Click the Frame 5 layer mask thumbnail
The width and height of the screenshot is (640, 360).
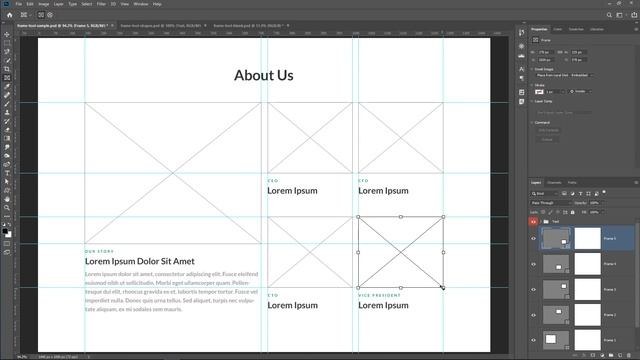[587, 238]
